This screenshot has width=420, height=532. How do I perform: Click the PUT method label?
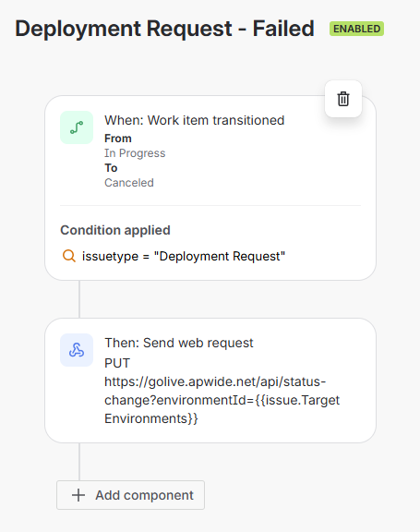coord(117,363)
